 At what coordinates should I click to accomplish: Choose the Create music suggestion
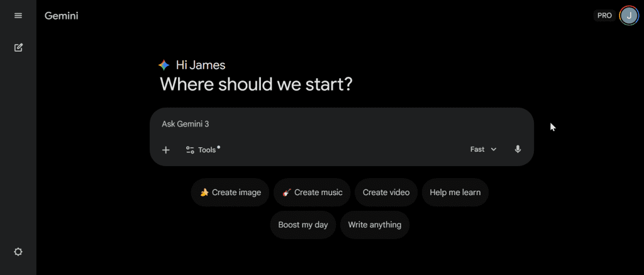(x=312, y=193)
